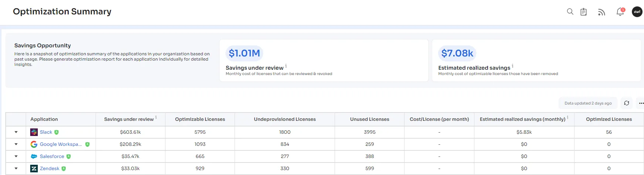Open the more options ellipsis button

pos(641,103)
